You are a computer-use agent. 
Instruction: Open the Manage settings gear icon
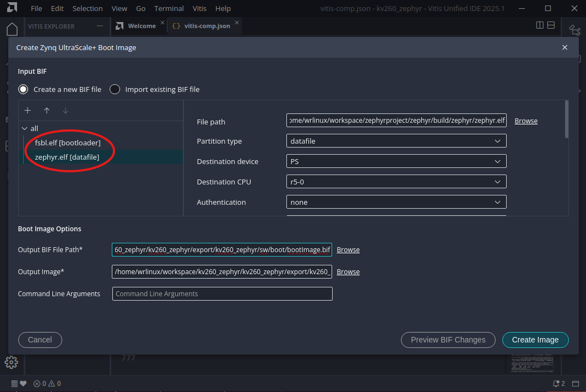[12, 362]
